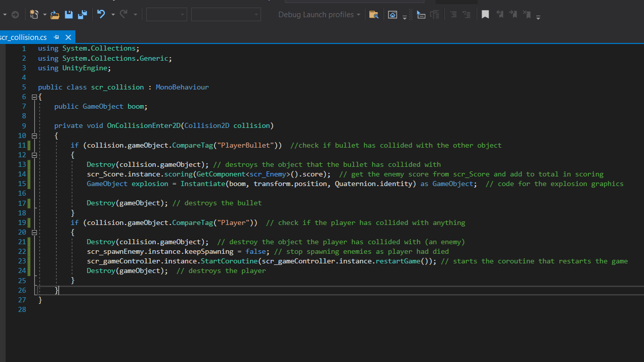This screenshot has height=362, width=644.
Task: Open the New Item dropdown arrow
Action: coord(45,15)
